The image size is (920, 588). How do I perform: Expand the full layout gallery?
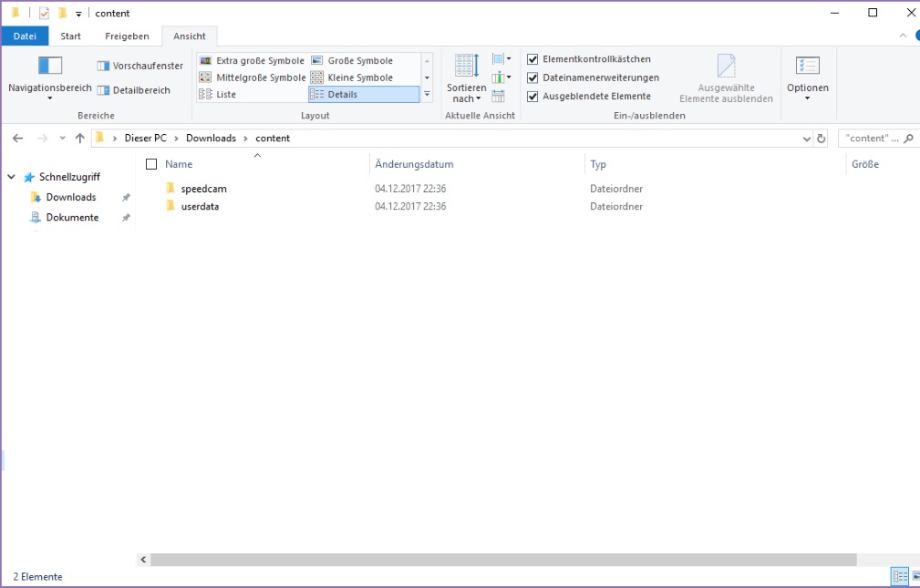coord(427,95)
